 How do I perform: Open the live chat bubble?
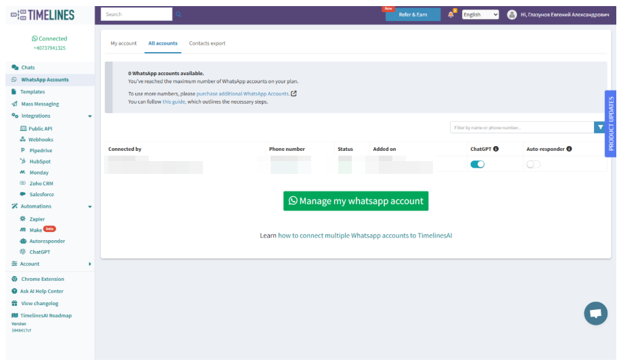coord(595,313)
